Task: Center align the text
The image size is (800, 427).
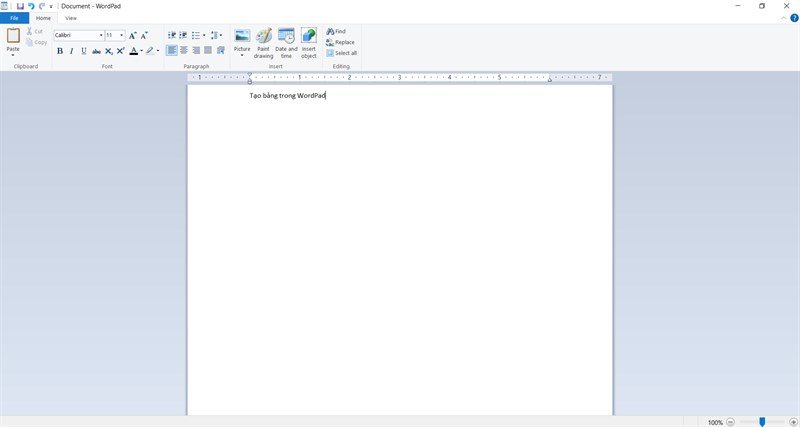Action: click(184, 50)
